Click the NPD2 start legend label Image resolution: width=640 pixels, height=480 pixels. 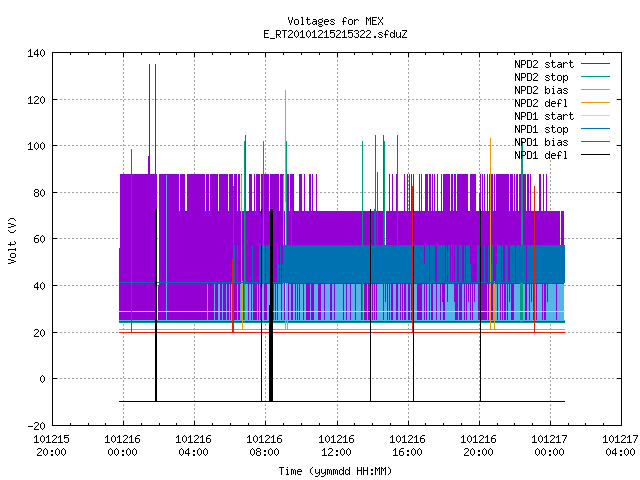[x=544, y=64]
